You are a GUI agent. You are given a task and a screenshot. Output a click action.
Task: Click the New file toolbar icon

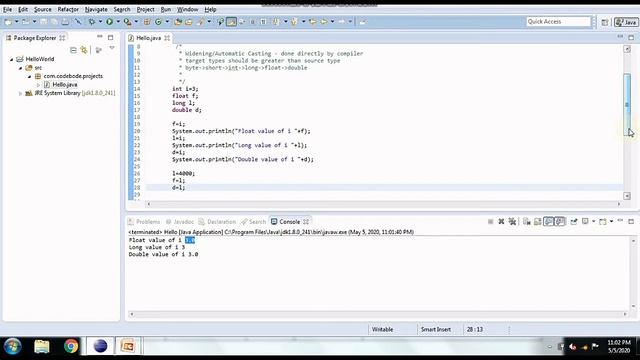8,22
